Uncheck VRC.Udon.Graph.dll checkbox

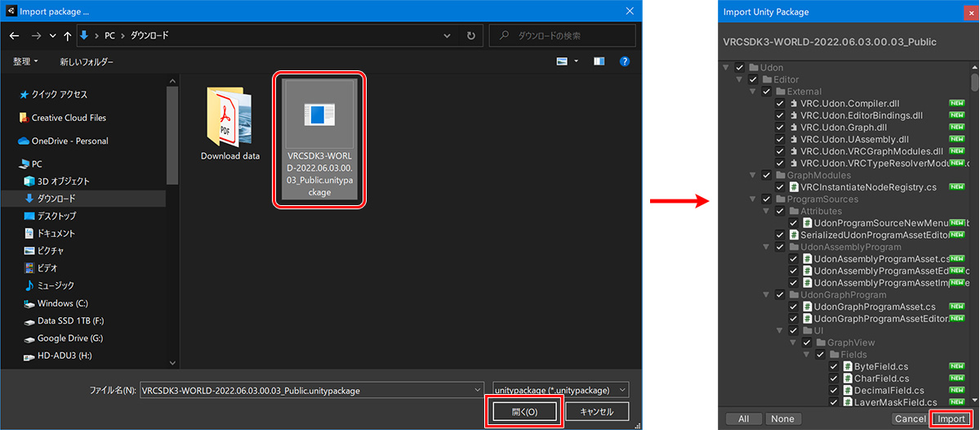click(x=780, y=128)
